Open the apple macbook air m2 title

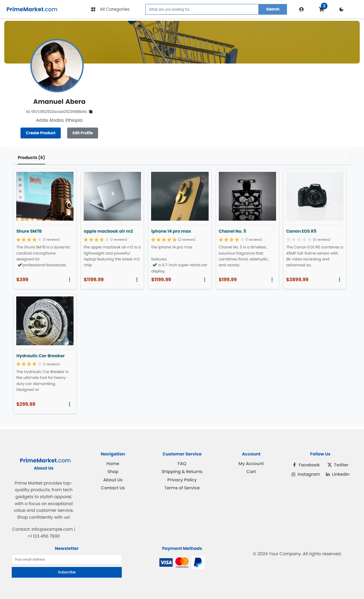tap(108, 231)
